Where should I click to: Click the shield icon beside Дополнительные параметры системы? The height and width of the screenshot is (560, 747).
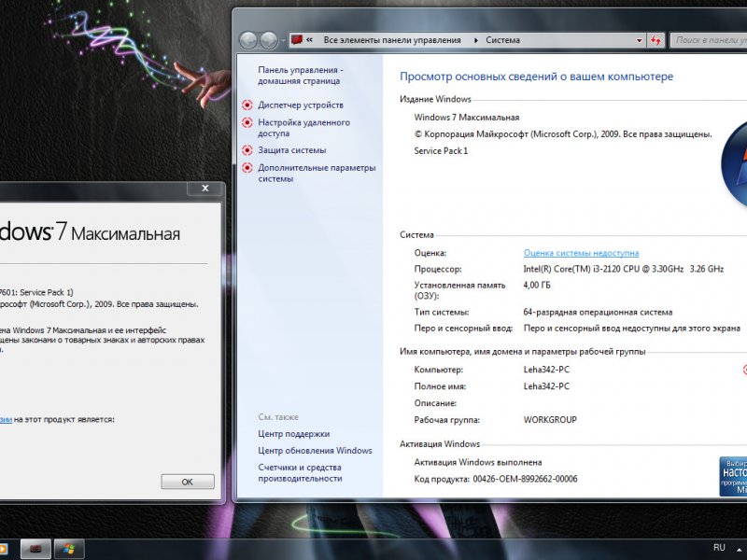(247, 168)
